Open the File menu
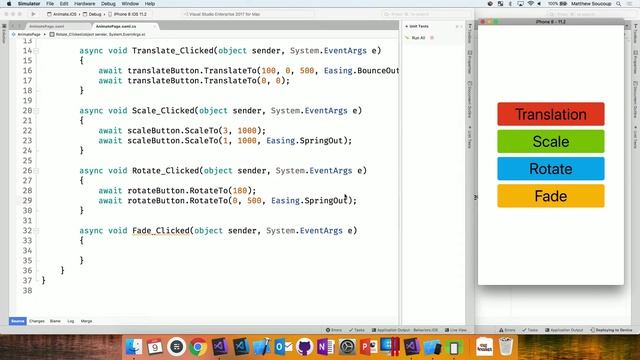640x360 pixels. [50, 4]
